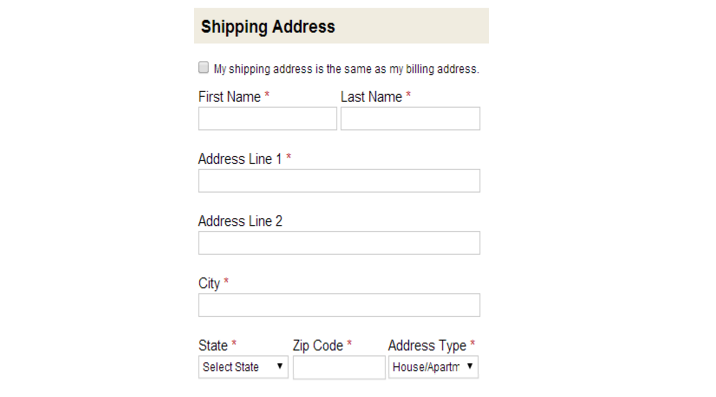This screenshot has width=716, height=397.
Task: Click into the Last Name text box
Action: click(x=410, y=119)
